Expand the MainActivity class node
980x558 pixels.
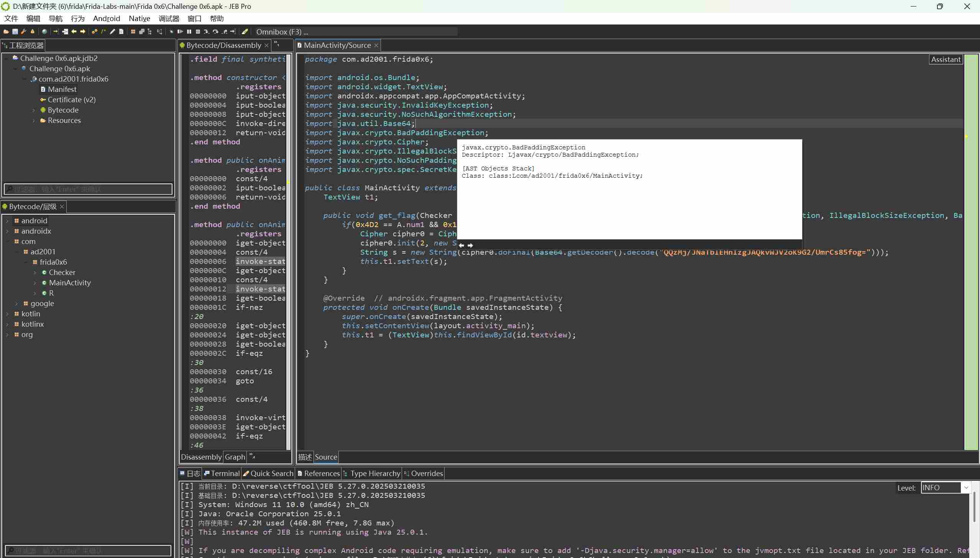point(35,283)
